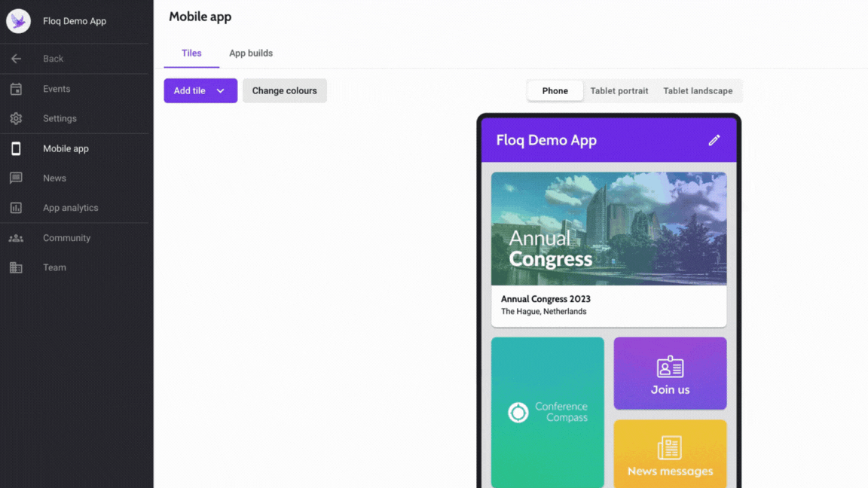Select the Tablet landscape preview mode

coord(698,90)
